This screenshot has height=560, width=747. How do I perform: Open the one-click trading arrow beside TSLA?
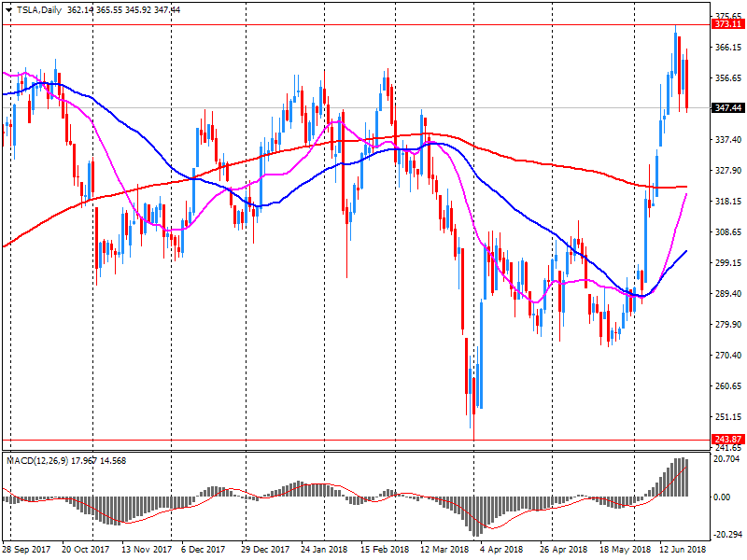[8, 8]
